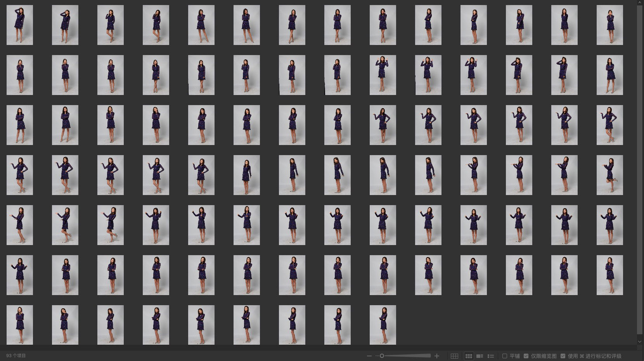Switch to thumbnails grid view icon
The image size is (644, 361).
(469, 356)
